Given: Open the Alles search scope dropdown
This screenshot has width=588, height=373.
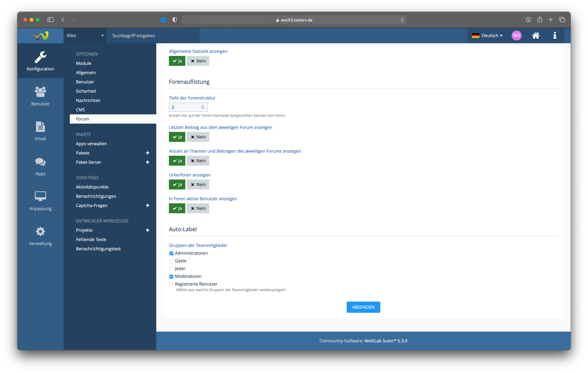Looking at the screenshot, I should pyautogui.click(x=85, y=36).
